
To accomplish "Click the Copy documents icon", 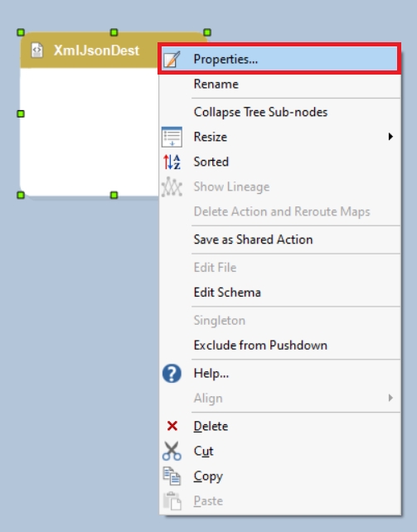I will [x=172, y=476].
